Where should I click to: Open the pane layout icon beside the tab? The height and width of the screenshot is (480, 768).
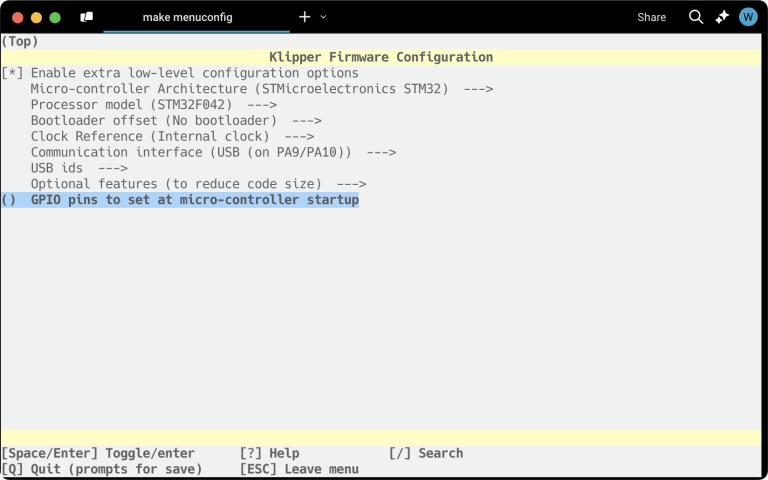tap(87, 17)
